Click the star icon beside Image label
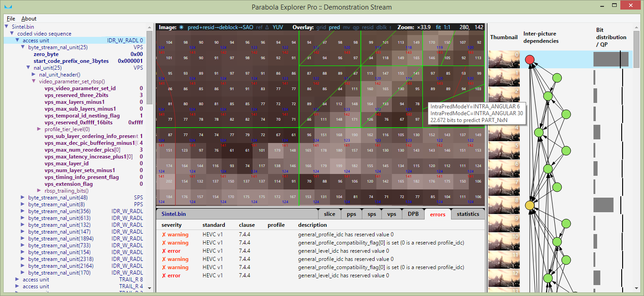Viewport: 644px width, 296px height. 181,27
